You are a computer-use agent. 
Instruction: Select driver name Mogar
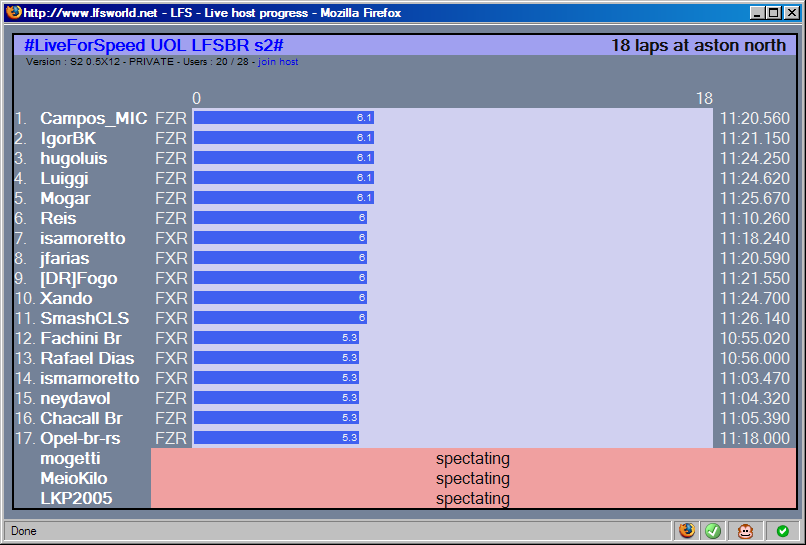click(x=65, y=198)
